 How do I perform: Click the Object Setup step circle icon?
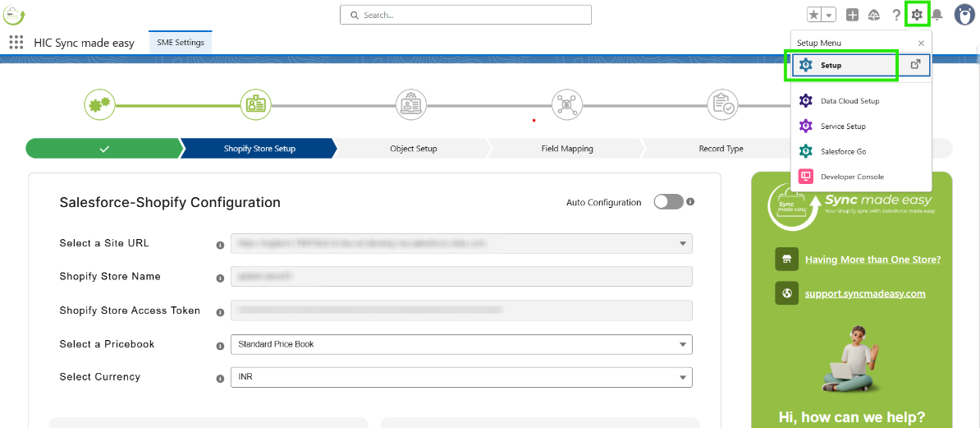tap(410, 105)
